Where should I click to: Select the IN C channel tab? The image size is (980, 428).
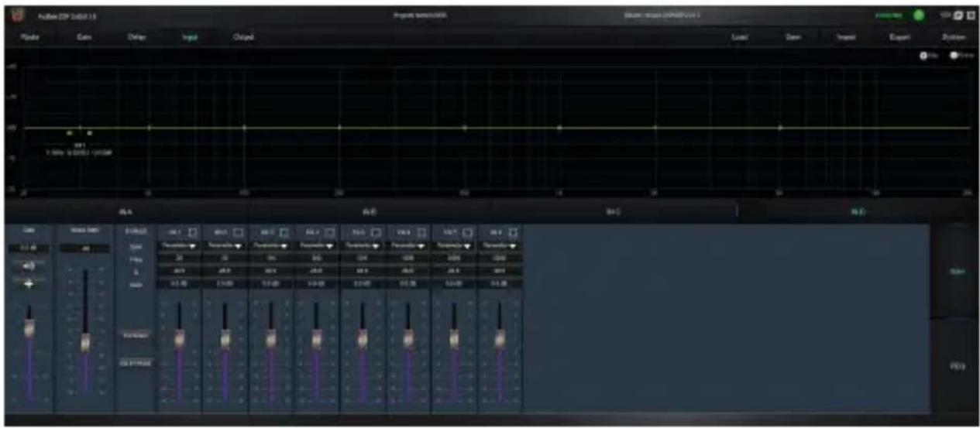[613, 211]
